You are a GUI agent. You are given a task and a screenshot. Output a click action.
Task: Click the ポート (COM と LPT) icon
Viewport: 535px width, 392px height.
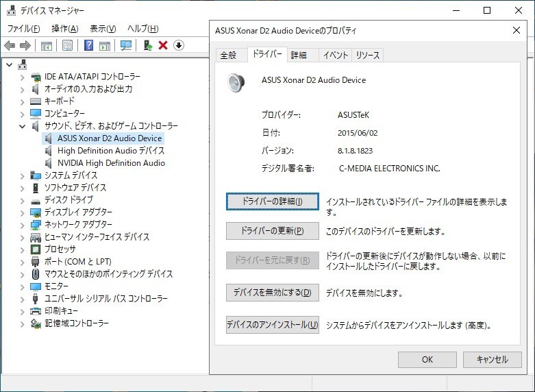36,262
